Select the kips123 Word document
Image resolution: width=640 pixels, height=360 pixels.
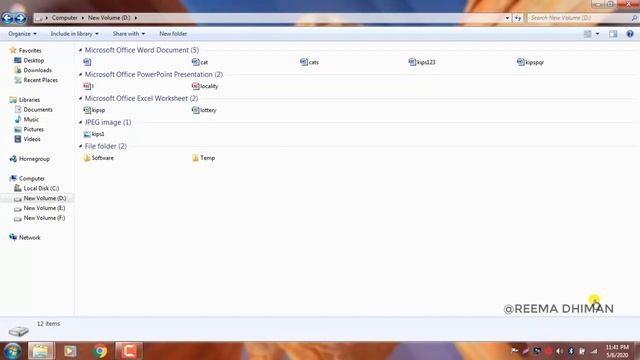(x=422, y=62)
